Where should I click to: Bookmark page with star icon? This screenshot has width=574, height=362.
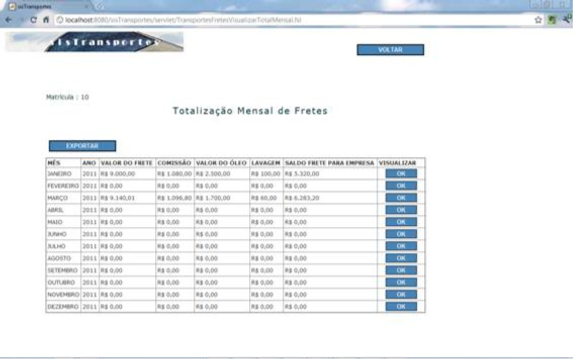pyautogui.click(x=538, y=20)
